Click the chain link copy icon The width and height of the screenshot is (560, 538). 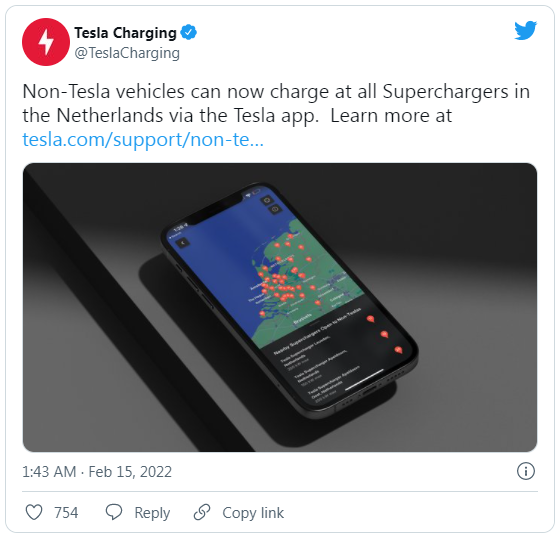pos(202,512)
